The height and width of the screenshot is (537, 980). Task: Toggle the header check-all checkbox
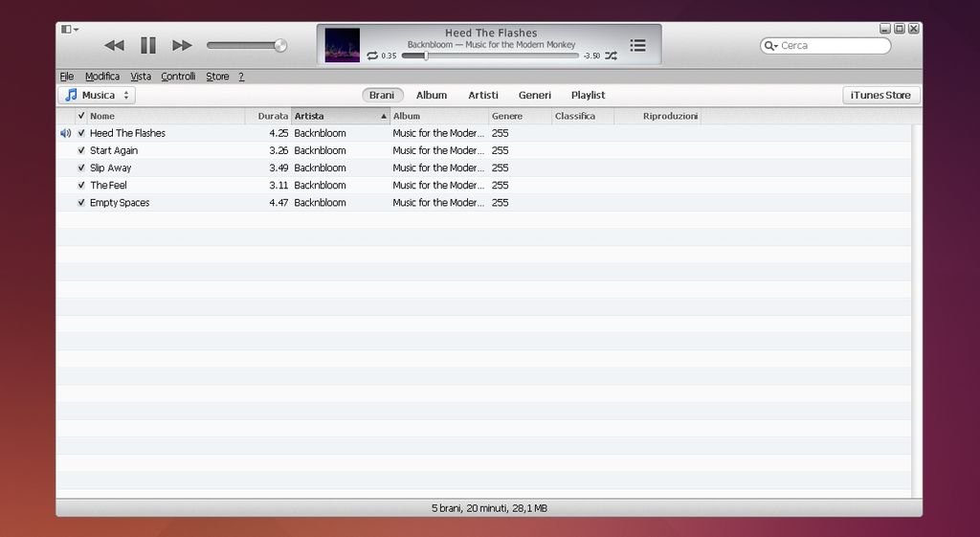pyautogui.click(x=81, y=116)
